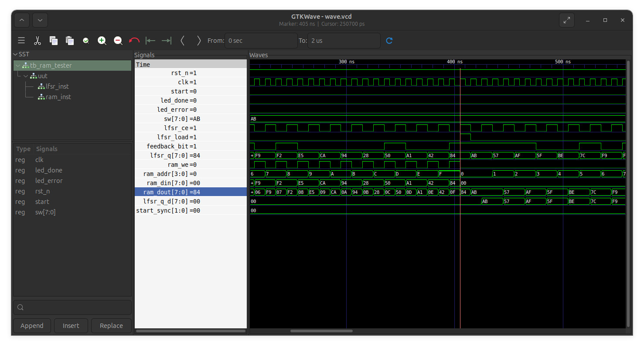This screenshot has width=644, height=348.
Task: Click the red Undo zoom arrow
Action: pos(134,41)
